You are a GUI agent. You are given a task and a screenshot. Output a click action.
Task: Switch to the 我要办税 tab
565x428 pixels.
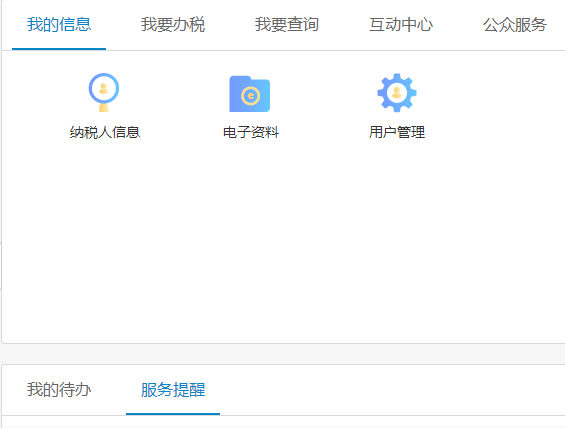(x=173, y=24)
